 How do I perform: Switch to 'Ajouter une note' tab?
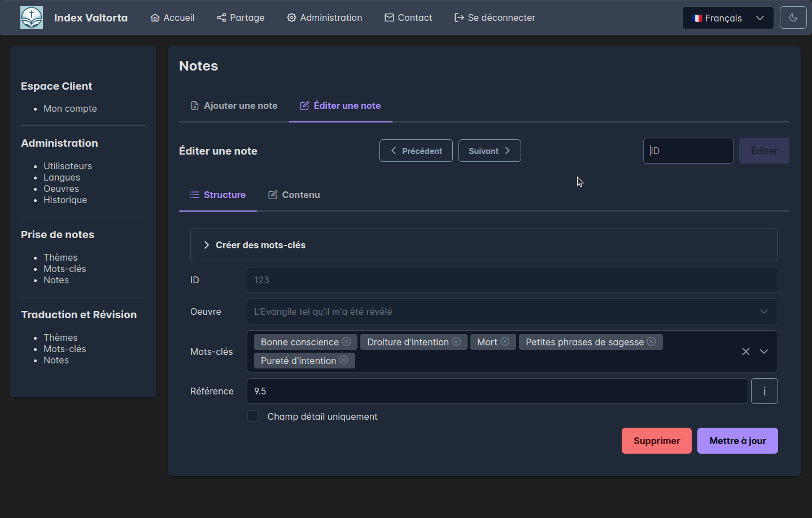click(234, 106)
